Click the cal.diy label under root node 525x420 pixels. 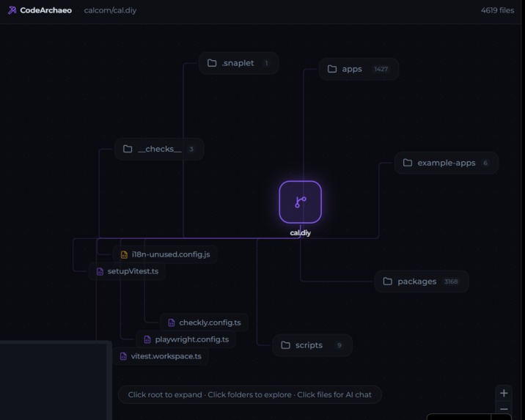tap(301, 233)
